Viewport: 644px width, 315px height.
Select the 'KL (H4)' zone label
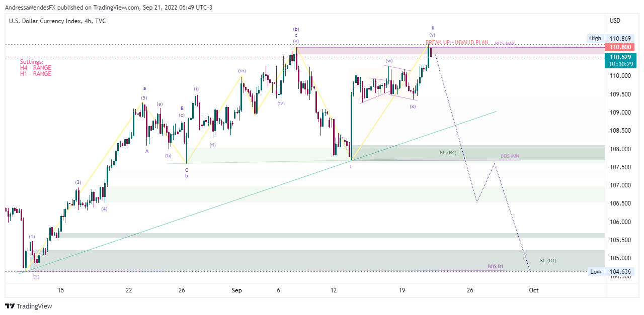click(448, 152)
